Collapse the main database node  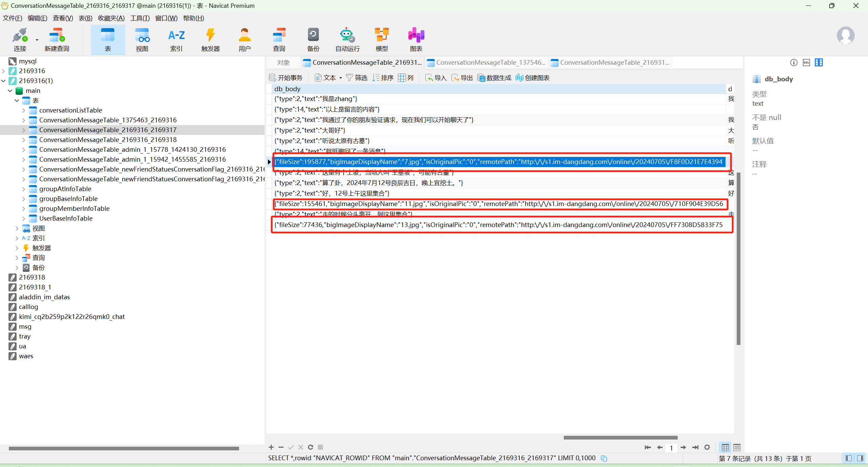pyautogui.click(x=10, y=91)
